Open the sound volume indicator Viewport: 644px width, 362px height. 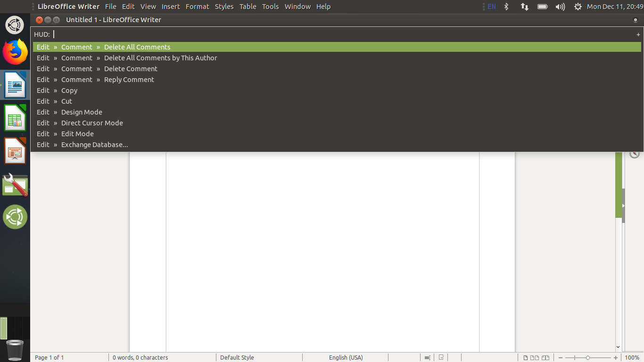pos(560,7)
